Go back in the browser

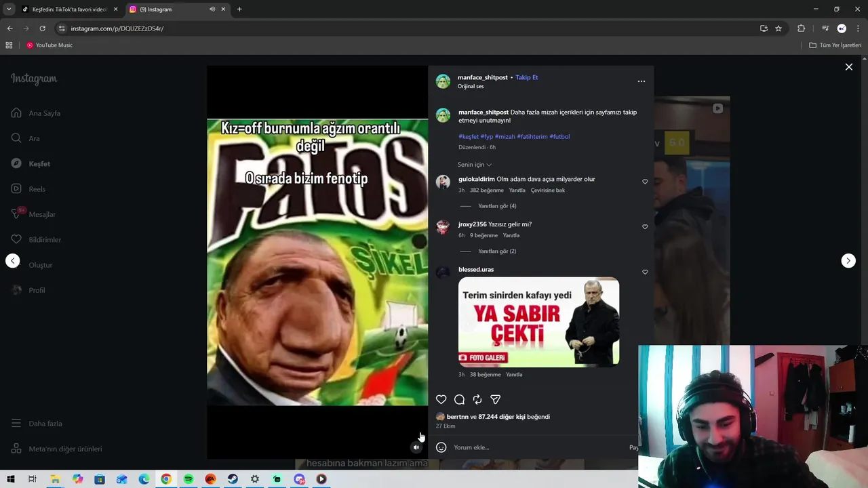tap(9, 28)
